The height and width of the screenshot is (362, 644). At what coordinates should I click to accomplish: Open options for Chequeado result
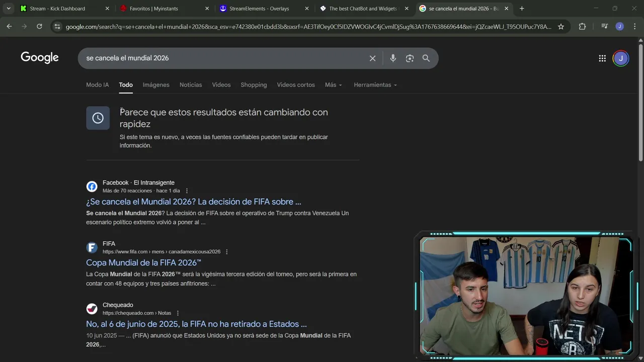(178, 313)
